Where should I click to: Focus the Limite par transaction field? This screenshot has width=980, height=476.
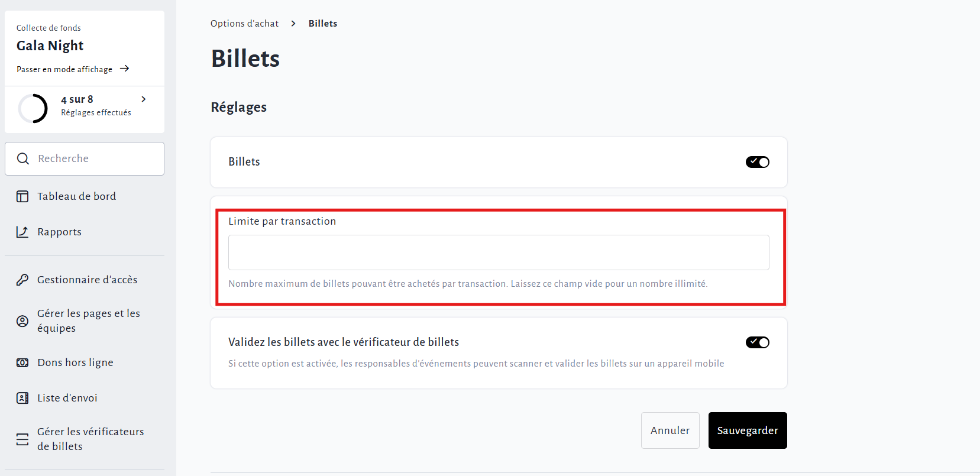point(498,252)
